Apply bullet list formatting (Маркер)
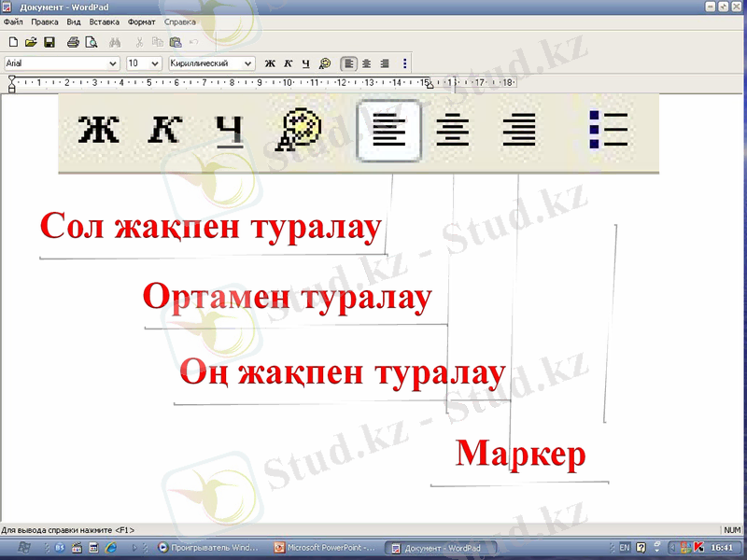This screenshot has width=747, height=560. coord(609,131)
